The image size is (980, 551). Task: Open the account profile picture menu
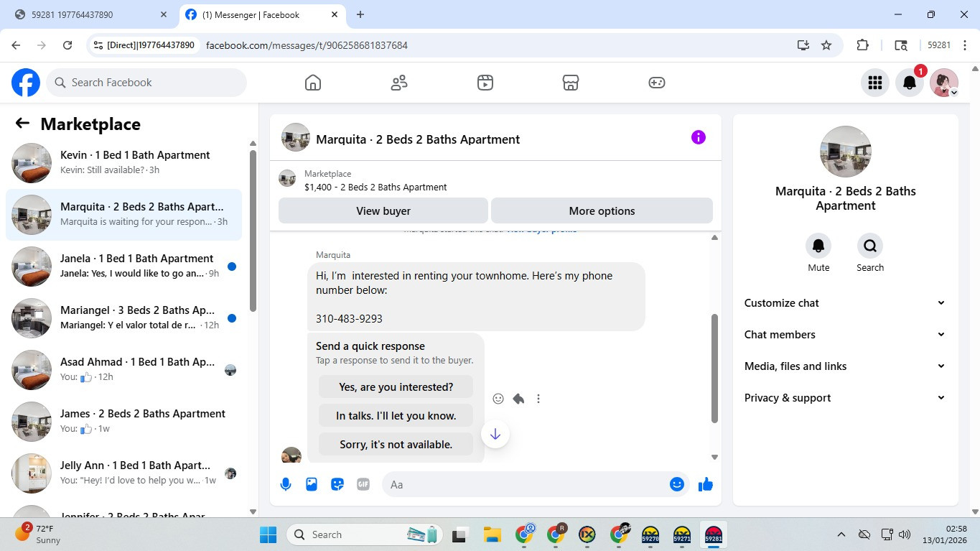pyautogui.click(x=943, y=83)
